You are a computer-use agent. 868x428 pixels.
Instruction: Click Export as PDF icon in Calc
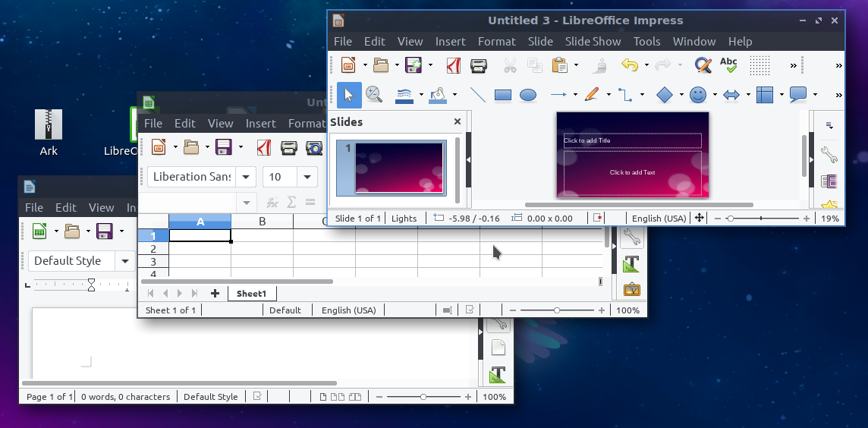point(263,147)
